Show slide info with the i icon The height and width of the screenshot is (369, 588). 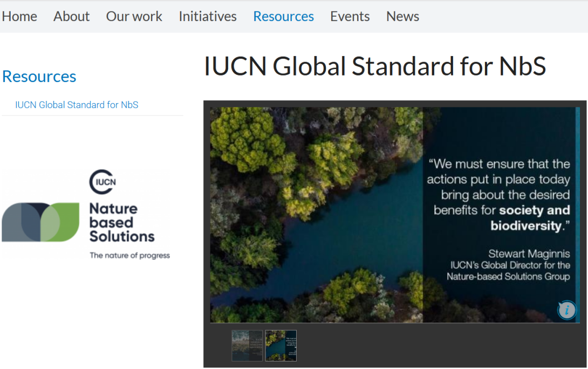click(x=566, y=310)
